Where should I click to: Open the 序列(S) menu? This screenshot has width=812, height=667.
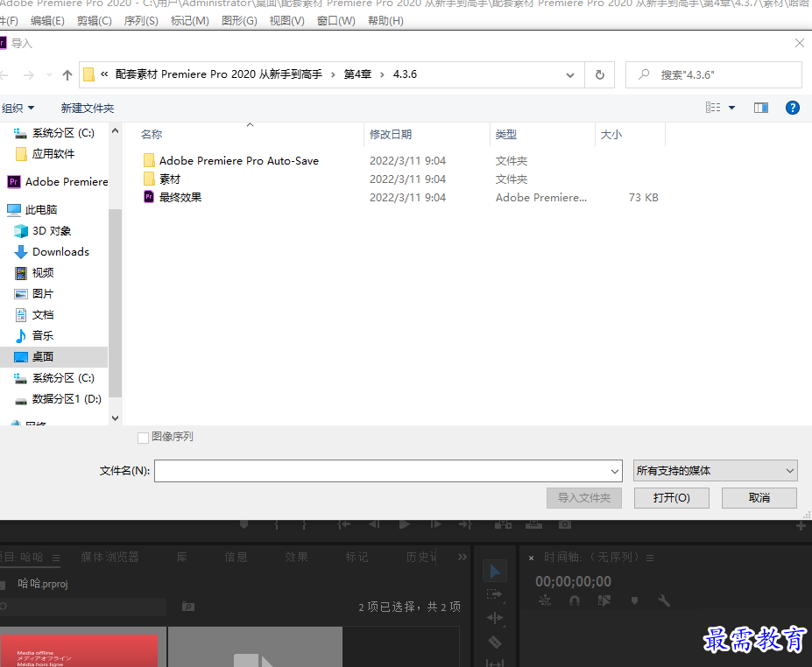point(141,21)
